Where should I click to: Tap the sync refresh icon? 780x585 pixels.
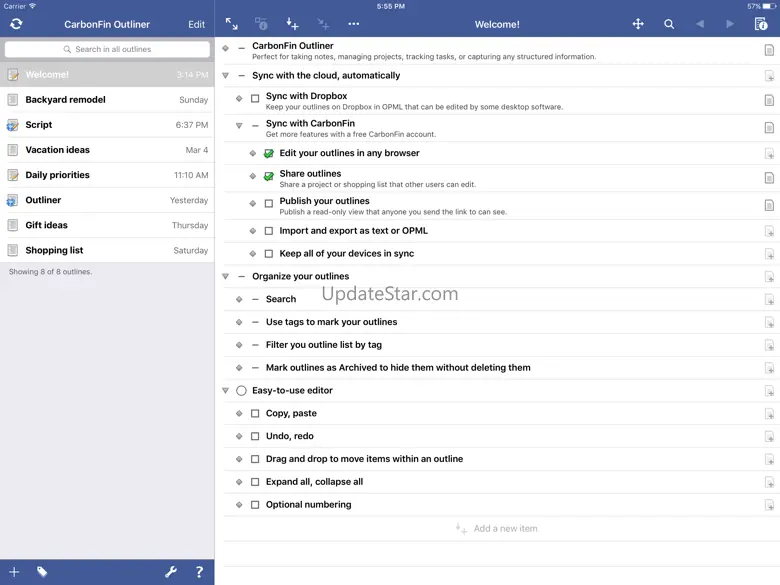click(x=16, y=24)
